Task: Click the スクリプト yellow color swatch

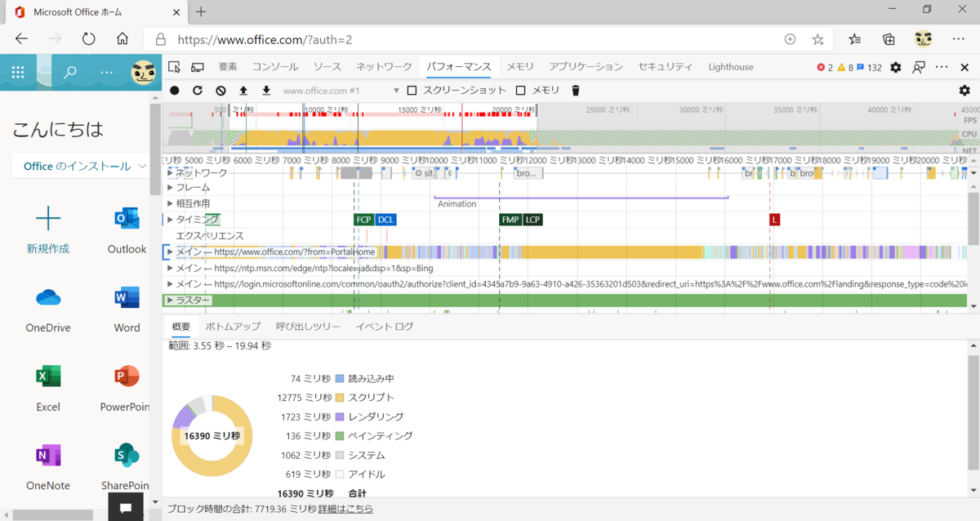Action: pyautogui.click(x=340, y=398)
